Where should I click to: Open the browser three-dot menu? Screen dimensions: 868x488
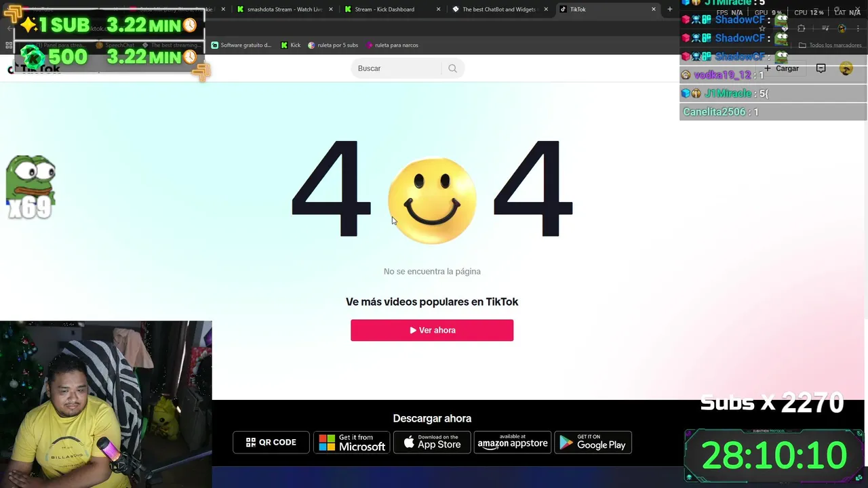pyautogui.click(x=858, y=28)
